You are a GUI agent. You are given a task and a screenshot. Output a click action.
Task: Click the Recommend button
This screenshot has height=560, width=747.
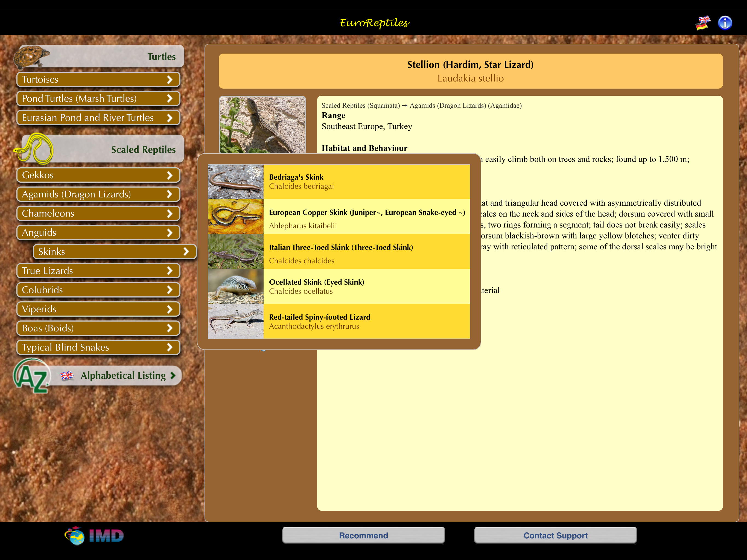[x=363, y=535]
